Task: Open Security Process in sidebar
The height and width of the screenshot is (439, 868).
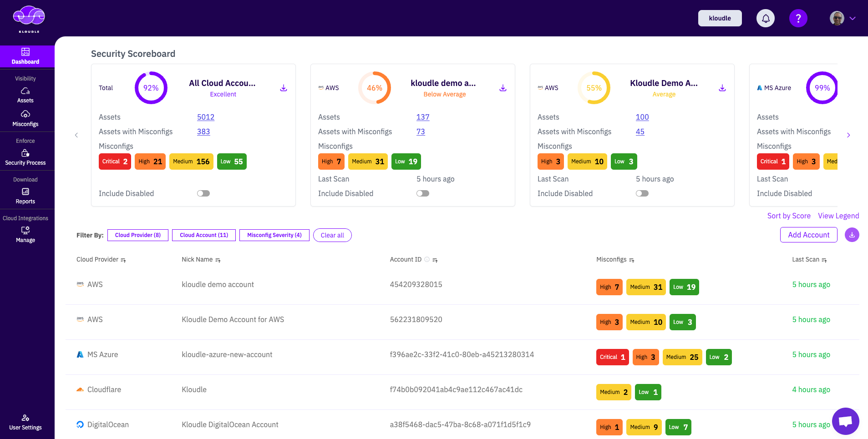Action: click(x=25, y=157)
